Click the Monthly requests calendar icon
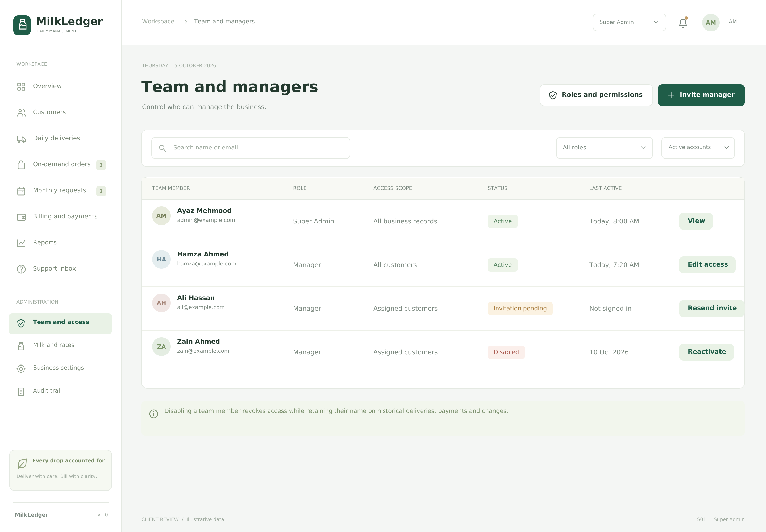Viewport: 766px width, 532px height. pyautogui.click(x=21, y=191)
